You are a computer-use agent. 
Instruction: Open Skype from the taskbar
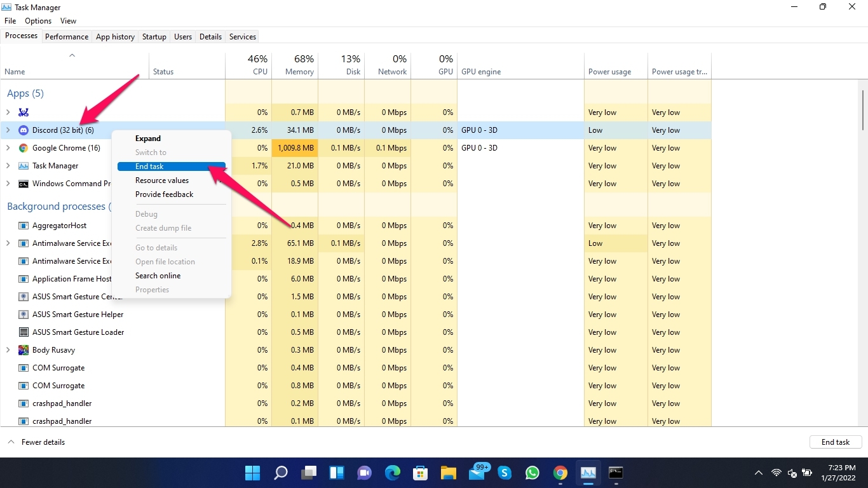point(505,473)
